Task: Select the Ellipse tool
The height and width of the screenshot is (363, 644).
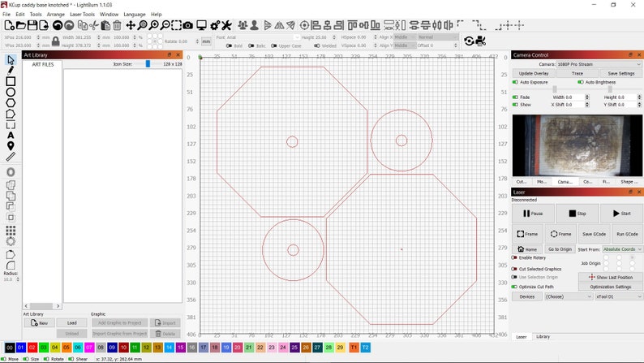Action: coord(11,92)
